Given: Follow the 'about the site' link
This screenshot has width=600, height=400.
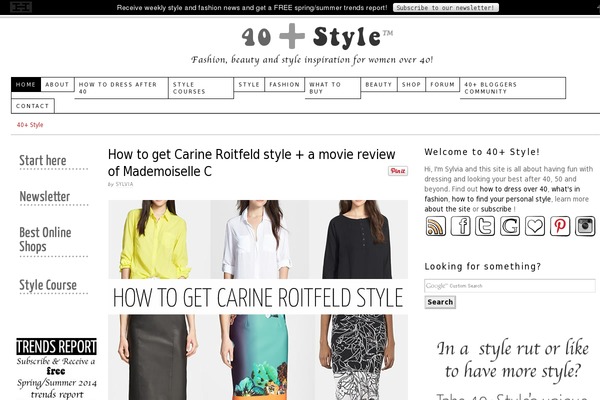Looking at the screenshot, I should click(447, 209).
